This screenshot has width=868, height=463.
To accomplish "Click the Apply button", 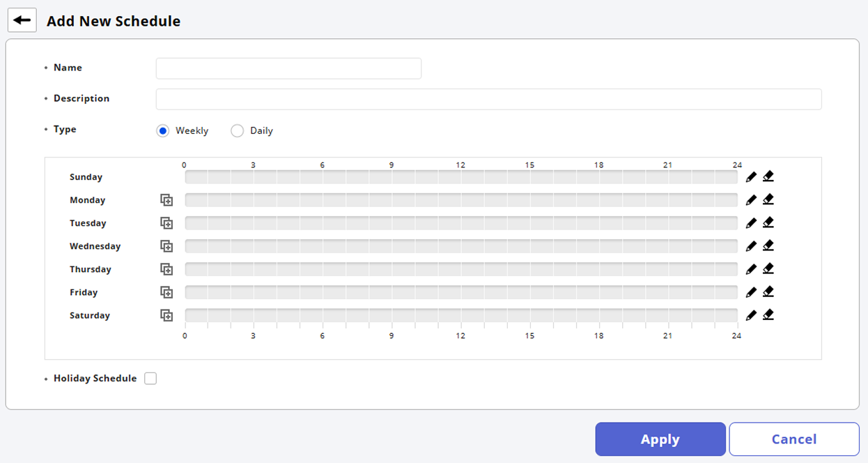I will tap(660, 439).
